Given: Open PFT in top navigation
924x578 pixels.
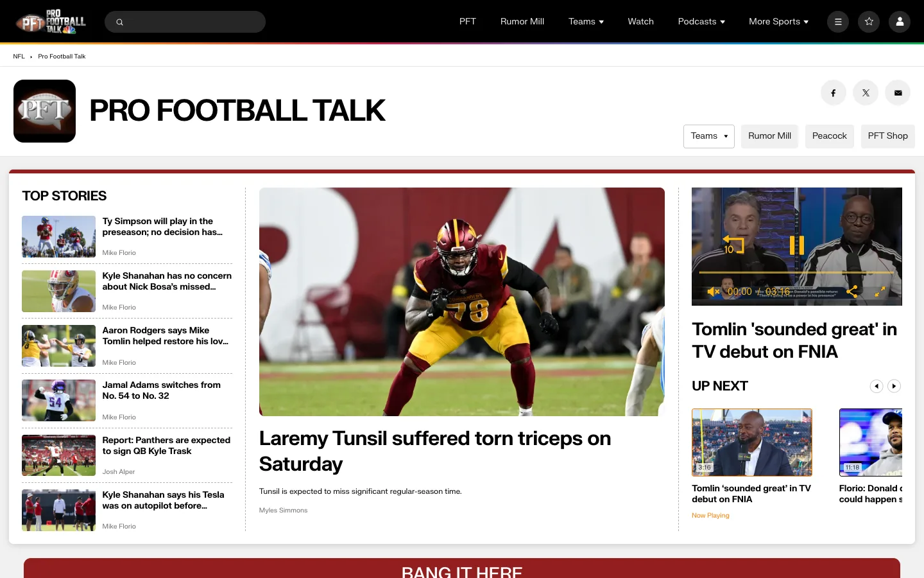Looking at the screenshot, I should click(x=468, y=22).
